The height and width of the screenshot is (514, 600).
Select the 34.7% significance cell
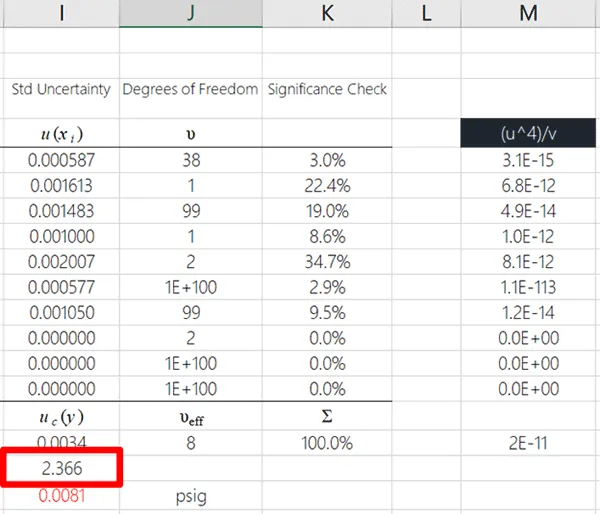tap(327, 262)
